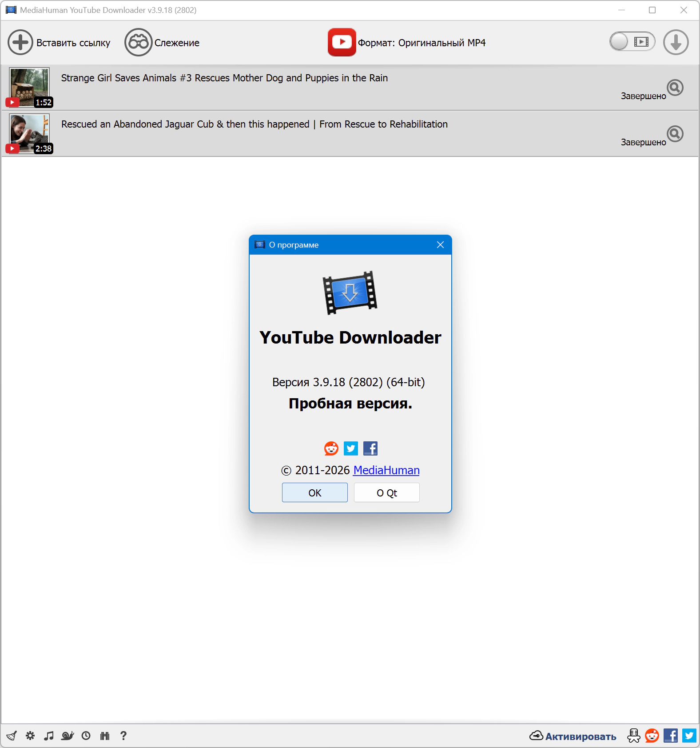This screenshot has width=700, height=748.
Task: Open help with the question mark icon
Action: tap(123, 736)
